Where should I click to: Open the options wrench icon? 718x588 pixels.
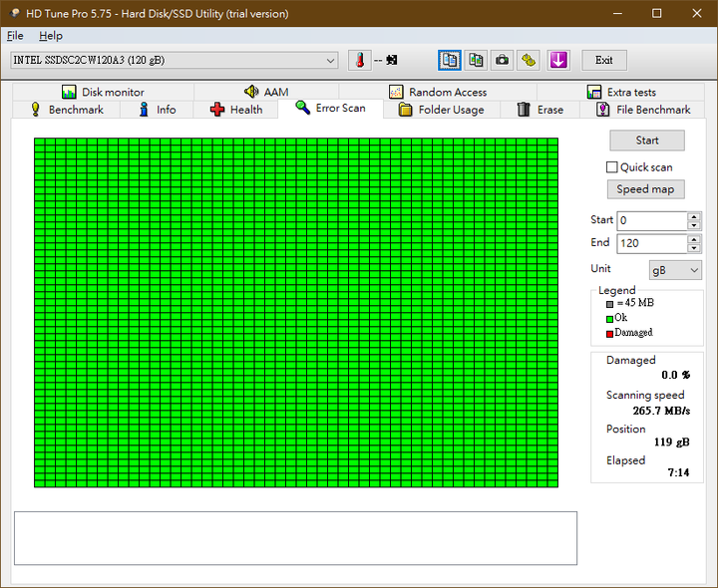[x=529, y=60]
